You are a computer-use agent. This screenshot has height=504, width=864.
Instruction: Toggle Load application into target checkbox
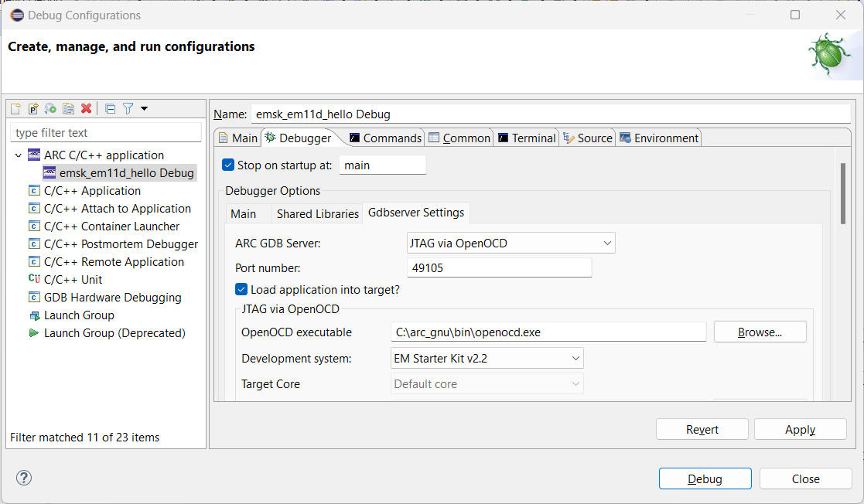241,289
